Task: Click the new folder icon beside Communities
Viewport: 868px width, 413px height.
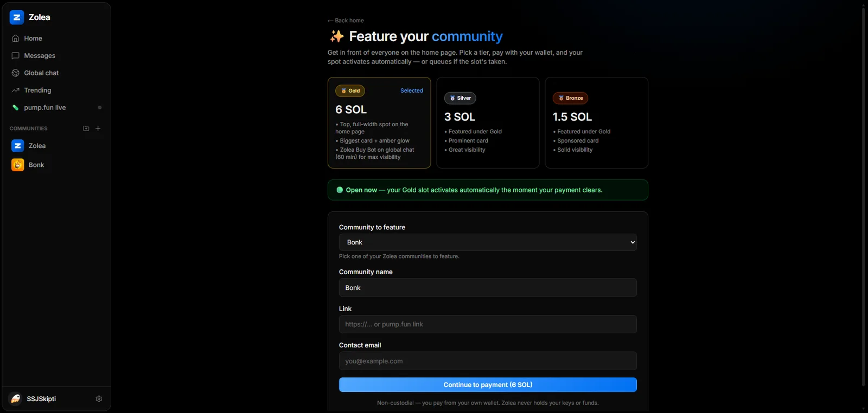Action: click(86, 128)
